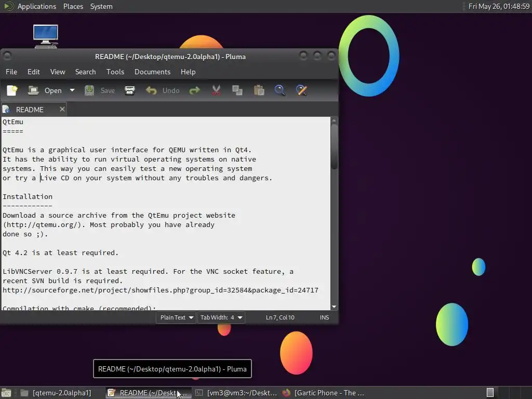Redo with the green arrow icon

pyautogui.click(x=194, y=90)
